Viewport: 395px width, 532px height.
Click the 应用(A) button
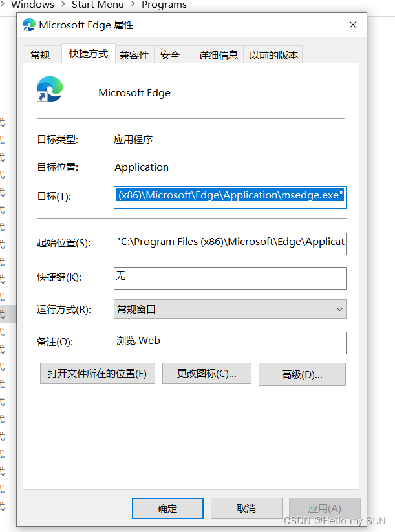(x=325, y=508)
